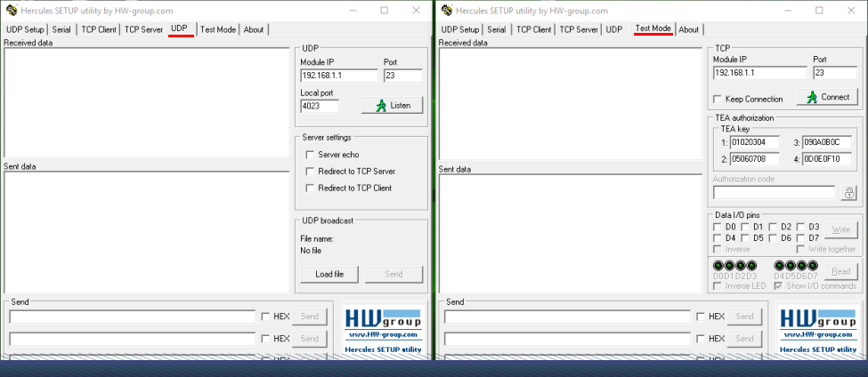Switch to TCP Client tab in Test Mode window
868x377 pixels.
534,29
